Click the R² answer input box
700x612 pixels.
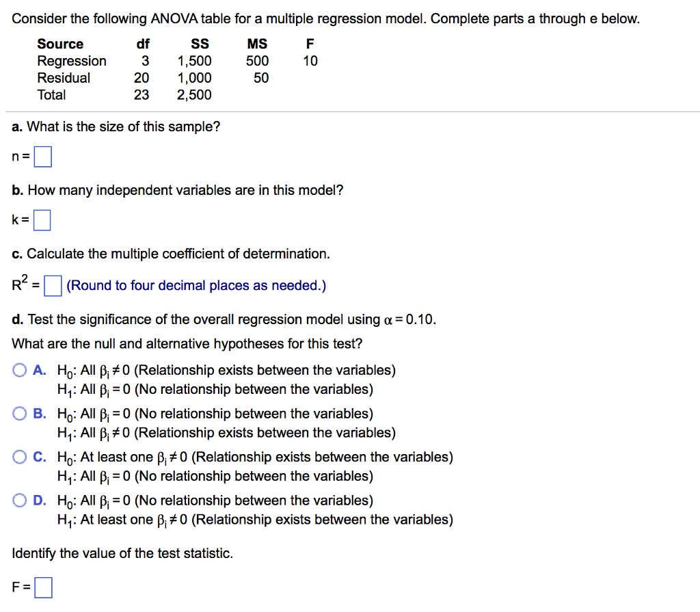point(53,285)
